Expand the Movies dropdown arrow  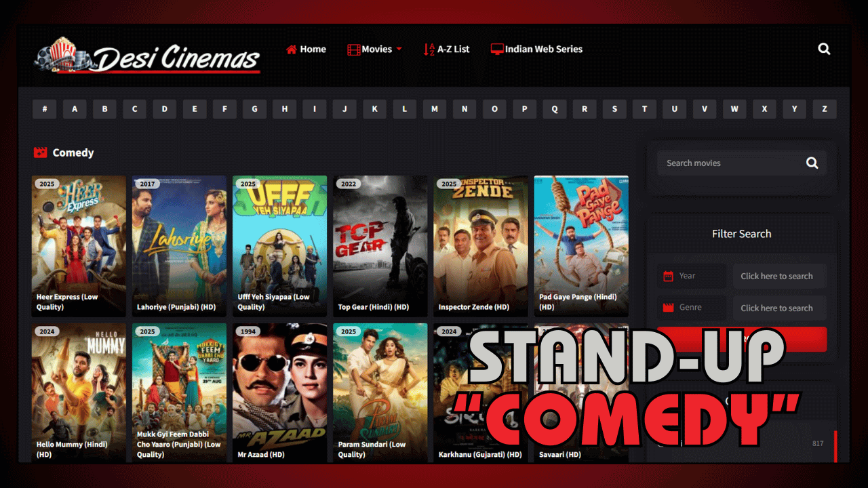point(399,49)
